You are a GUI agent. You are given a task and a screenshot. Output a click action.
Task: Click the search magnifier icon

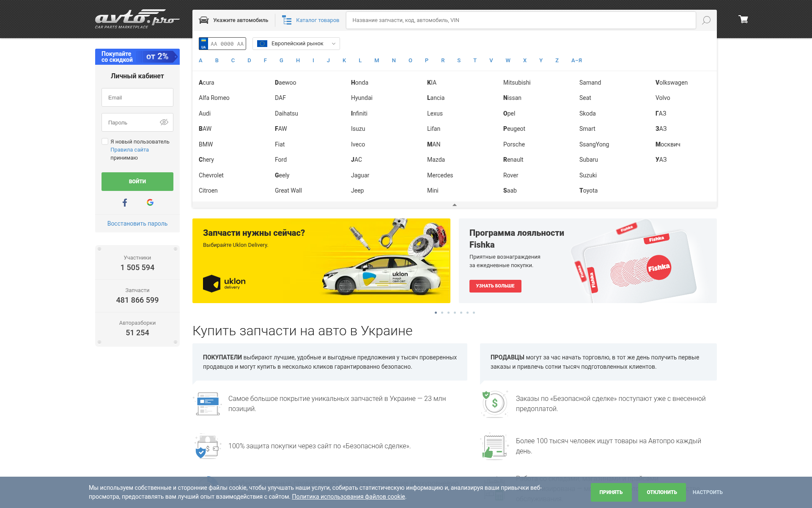tap(706, 20)
